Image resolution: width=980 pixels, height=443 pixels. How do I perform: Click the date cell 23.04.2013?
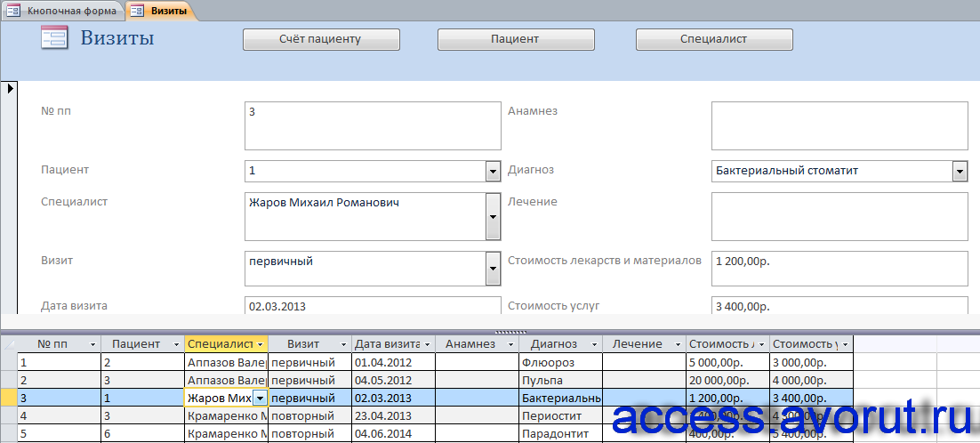click(393, 415)
